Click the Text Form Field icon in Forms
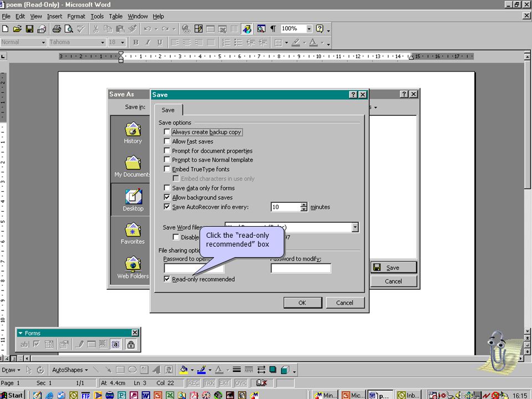532x399 pixels. pyautogui.click(x=24, y=345)
